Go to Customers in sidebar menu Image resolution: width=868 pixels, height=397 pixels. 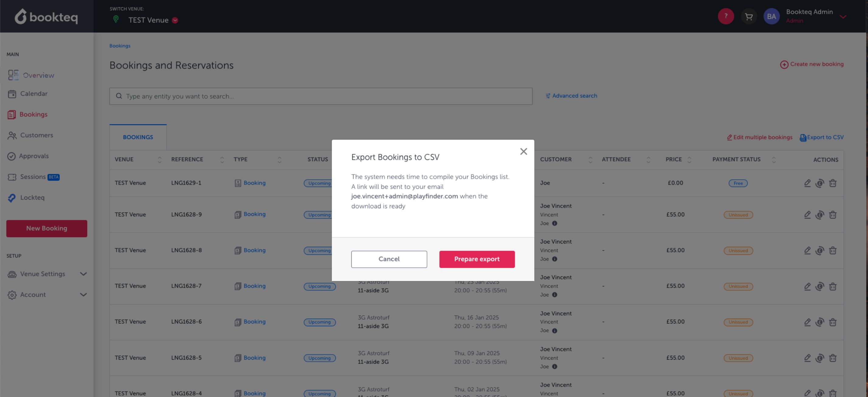click(36, 135)
